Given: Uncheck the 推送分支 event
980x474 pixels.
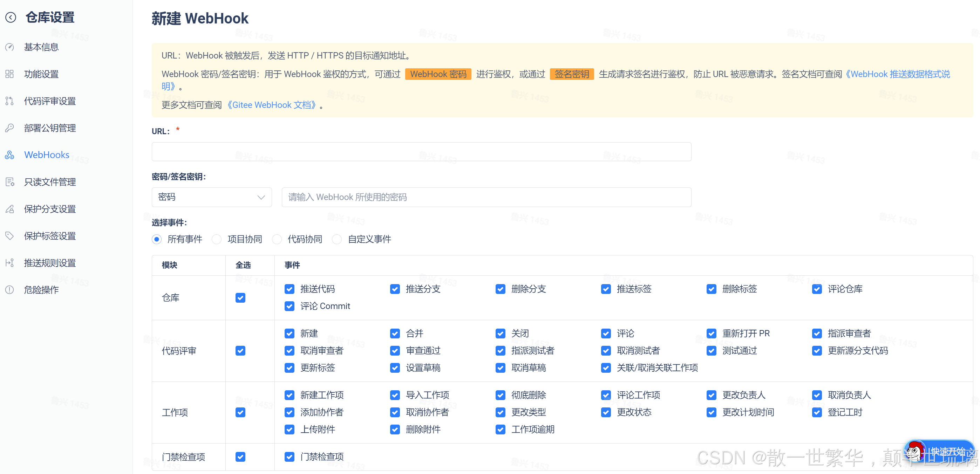Looking at the screenshot, I should click(x=395, y=289).
